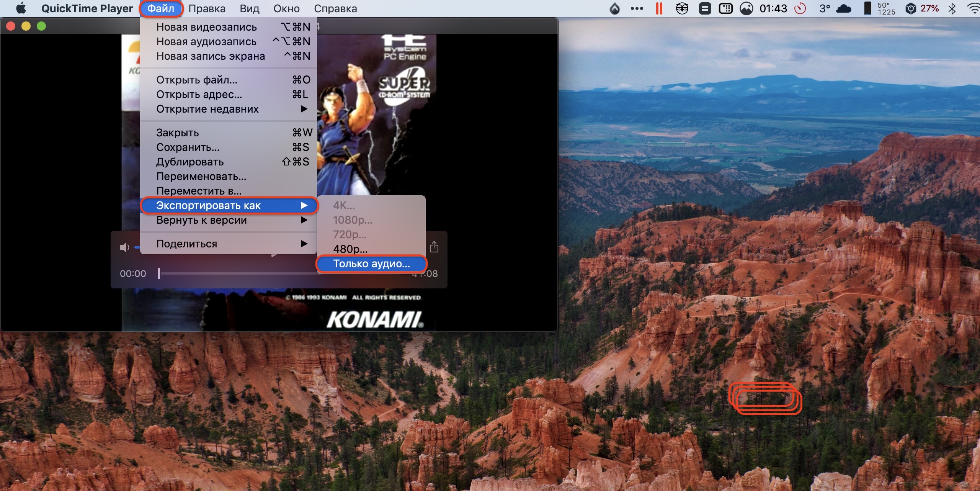The height and width of the screenshot is (491, 980).
Task: Open the Apple menu icon
Action: click(x=21, y=8)
